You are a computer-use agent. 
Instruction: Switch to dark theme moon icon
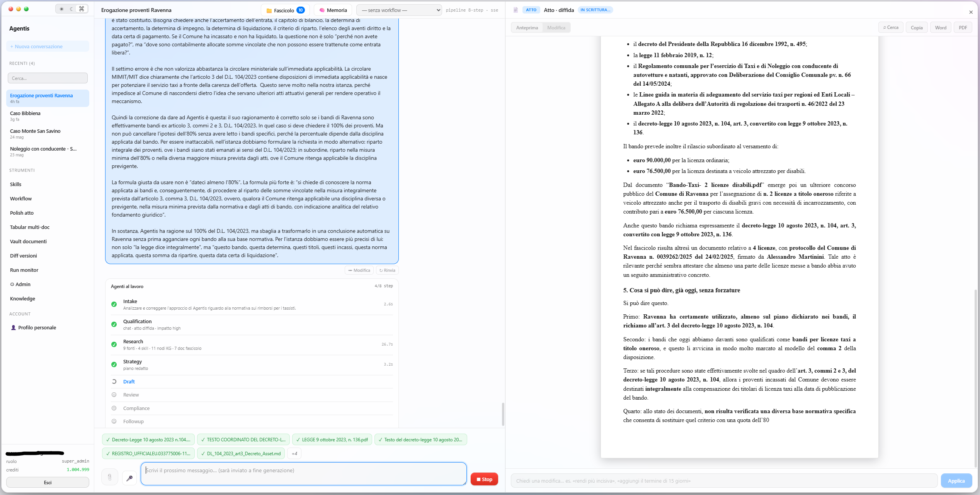click(71, 9)
